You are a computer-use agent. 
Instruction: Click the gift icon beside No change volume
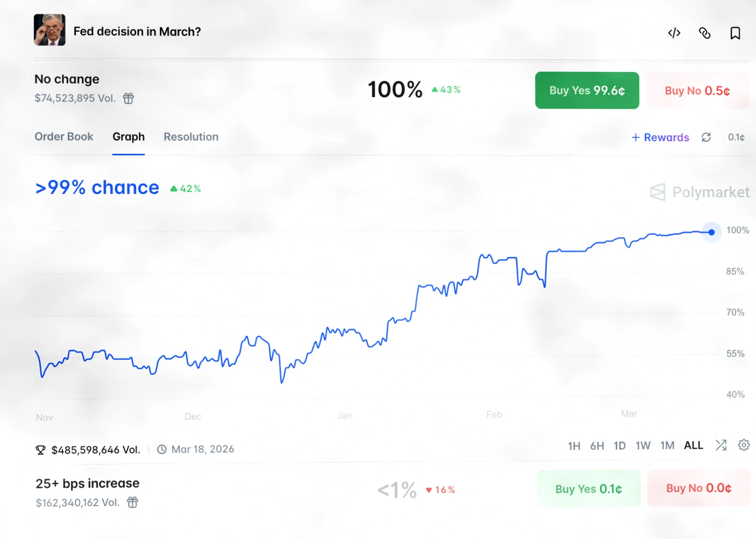pos(128,98)
